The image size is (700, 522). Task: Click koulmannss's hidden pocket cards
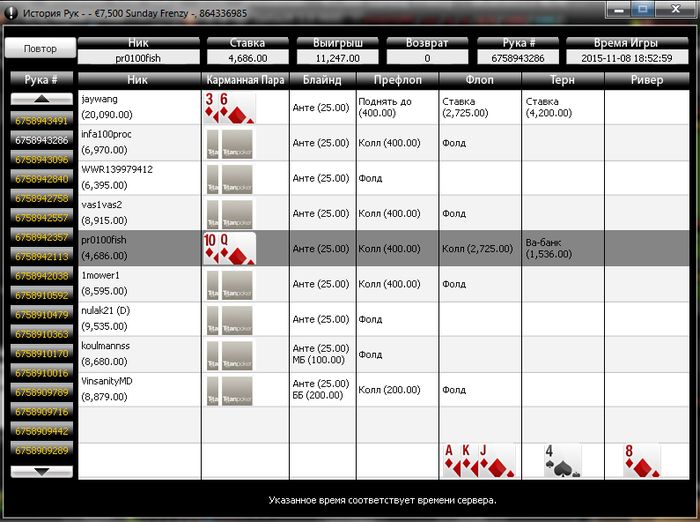tap(229, 355)
